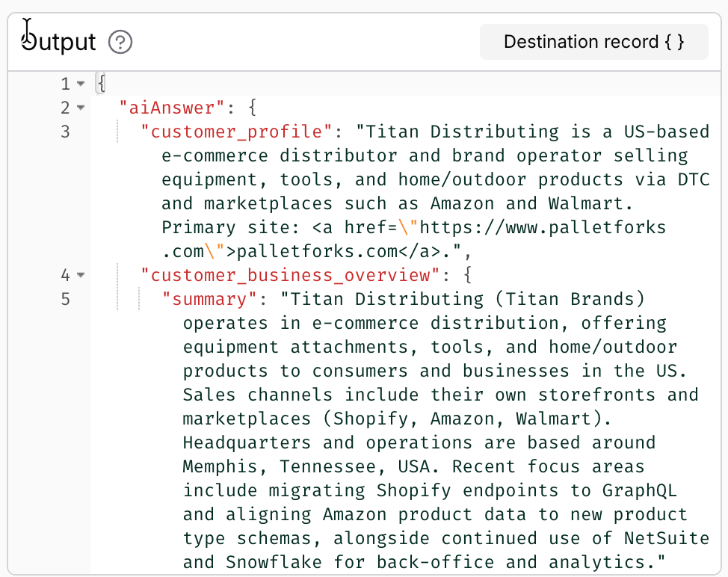Screen dimensions: 728x577
Task: Collapse the aiAnswer fold arrow at line 2
Action: pyautogui.click(x=81, y=108)
